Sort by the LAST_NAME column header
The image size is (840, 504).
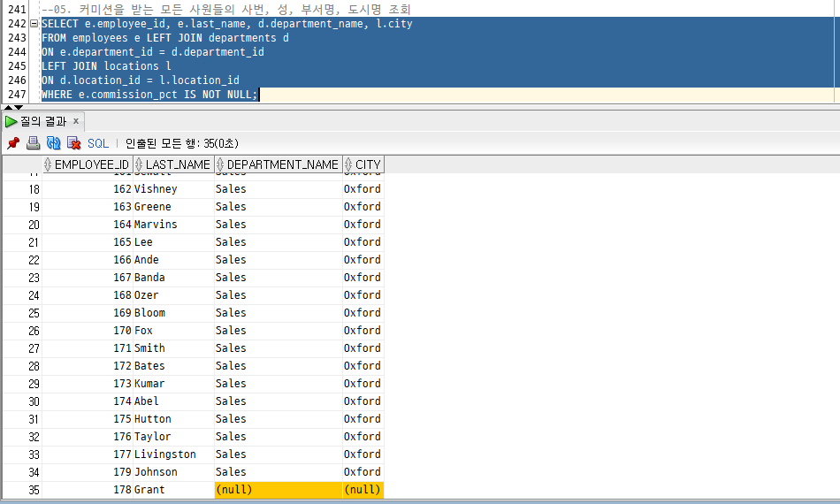click(173, 164)
